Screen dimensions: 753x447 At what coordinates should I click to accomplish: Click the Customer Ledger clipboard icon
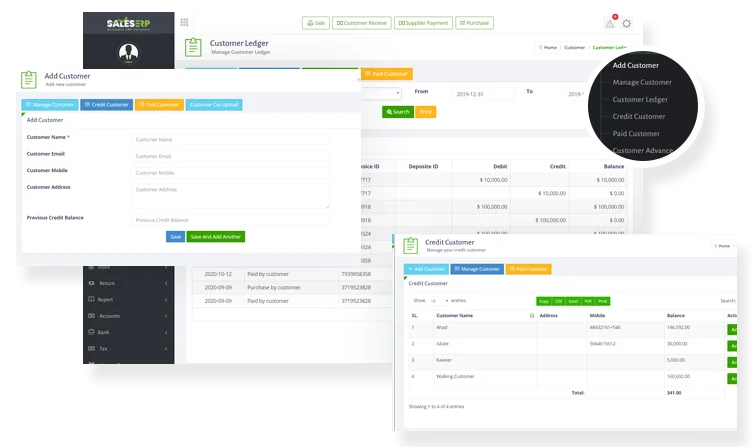point(193,47)
